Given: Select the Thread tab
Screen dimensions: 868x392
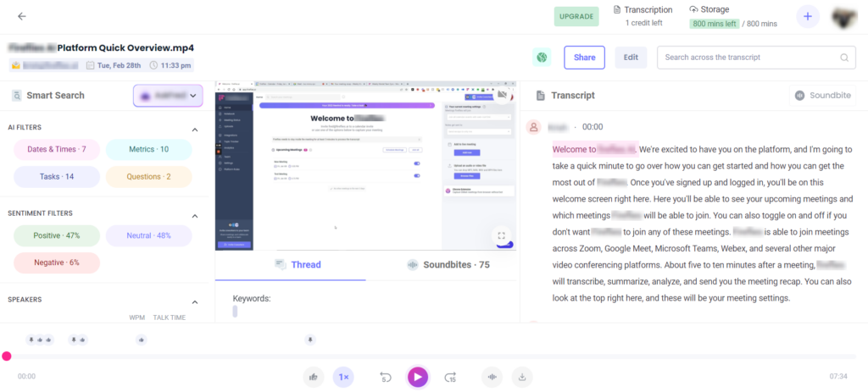Looking at the screenshot, I should tap(298, 265).
